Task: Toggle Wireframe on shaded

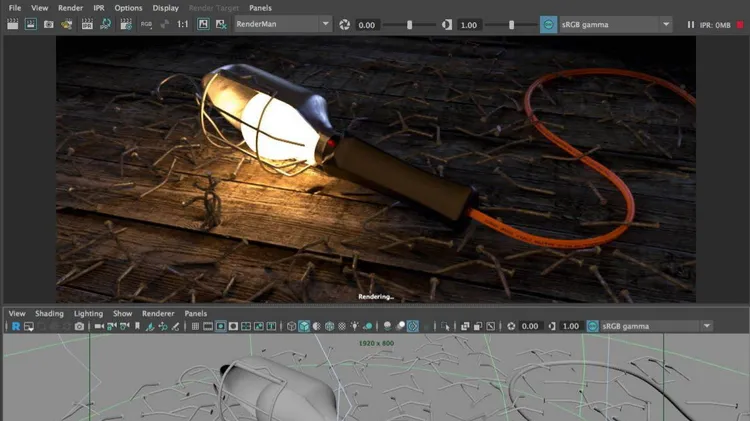Action: (330, 326)
